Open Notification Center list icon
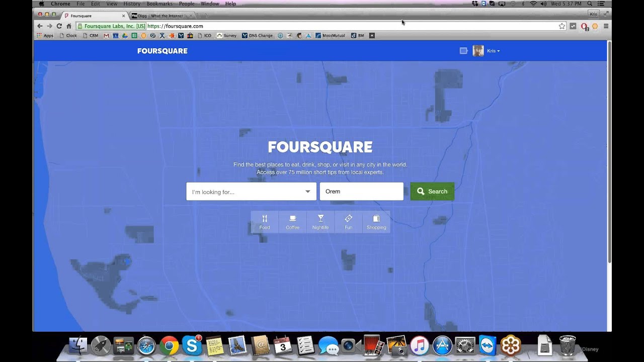 tap(601, 4)
